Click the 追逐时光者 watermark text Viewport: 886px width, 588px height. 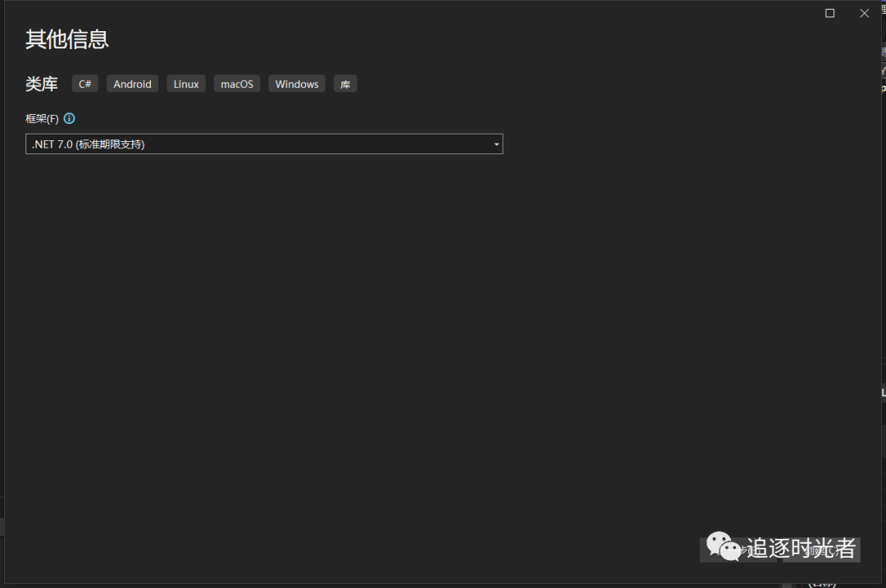pyautogui.click(x=802, y=548)
